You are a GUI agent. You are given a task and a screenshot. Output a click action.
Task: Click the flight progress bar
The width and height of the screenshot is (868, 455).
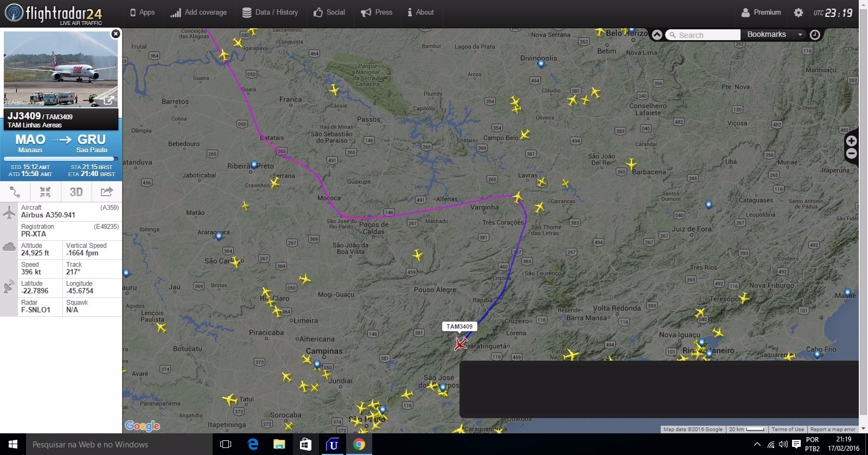[61, 159]
